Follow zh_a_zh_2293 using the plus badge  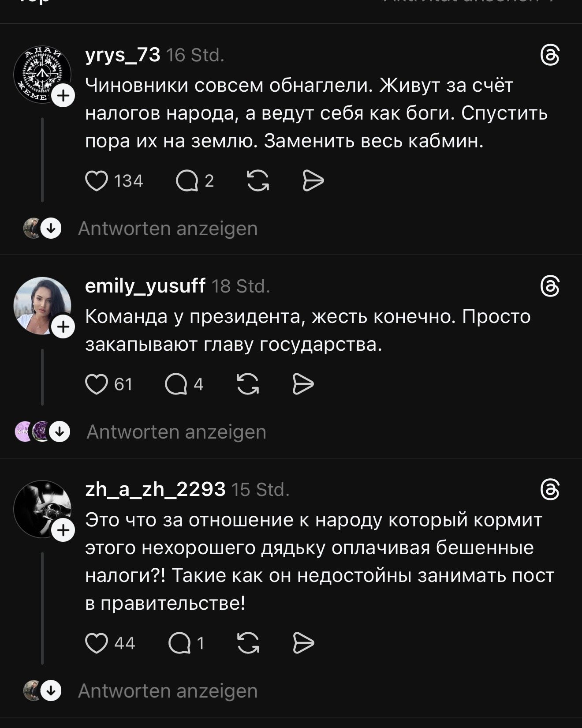(x=63, y=530)
